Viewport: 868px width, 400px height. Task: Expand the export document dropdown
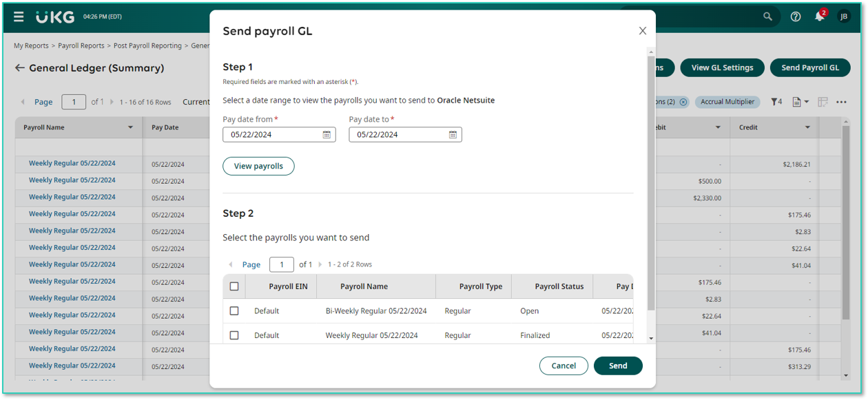[800, 102]
